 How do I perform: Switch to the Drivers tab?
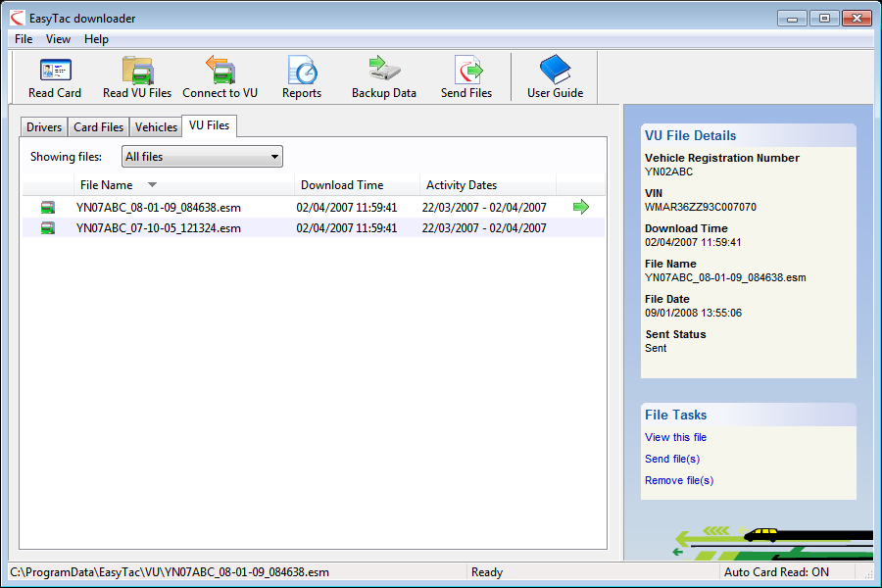(44, 127)
